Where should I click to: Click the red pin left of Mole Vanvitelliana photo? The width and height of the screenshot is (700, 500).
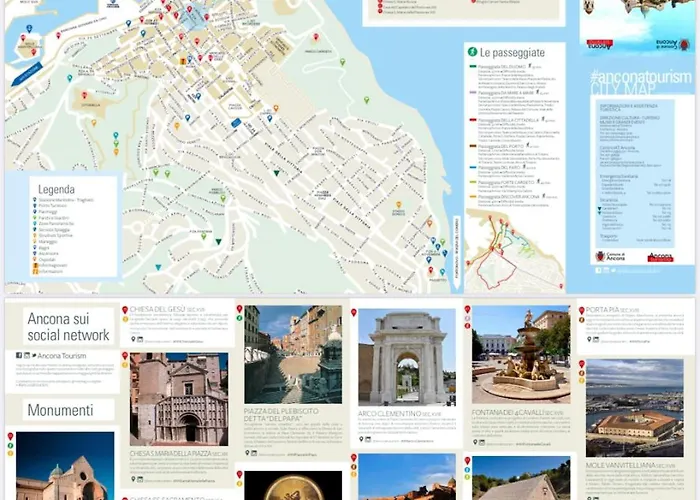(582, 364)
